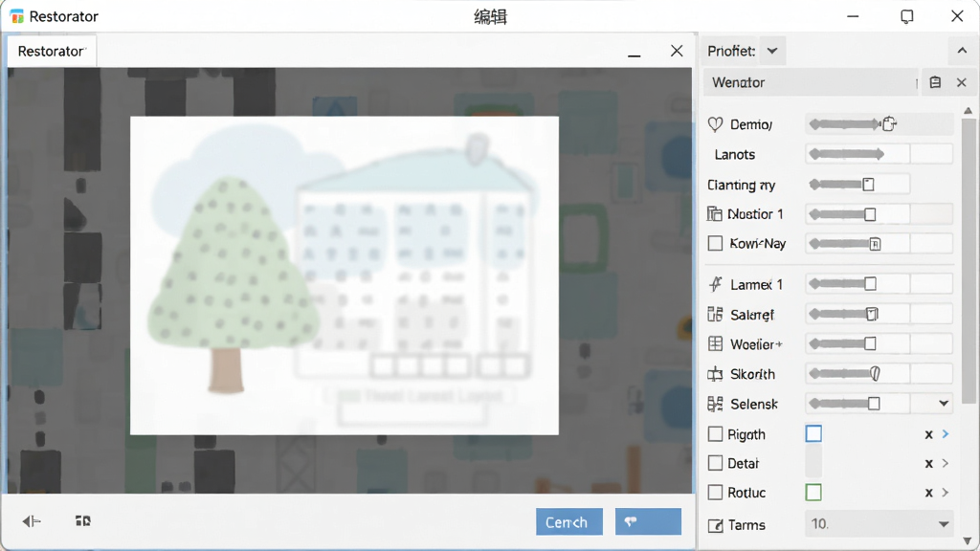Screen dimensions: 980x551
Task: Remove the Rotluc entry with x
Action: pyautogui.click(x=928, y=493)
